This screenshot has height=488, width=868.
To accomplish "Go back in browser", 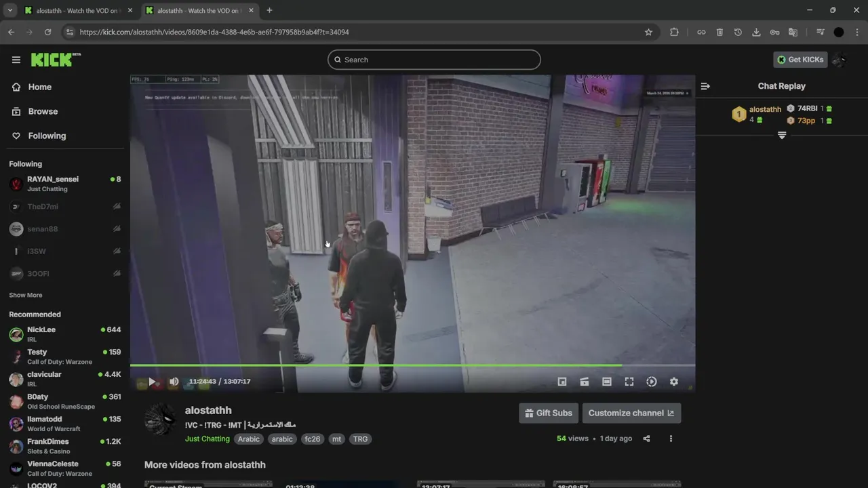I will (x=11, y=32).
